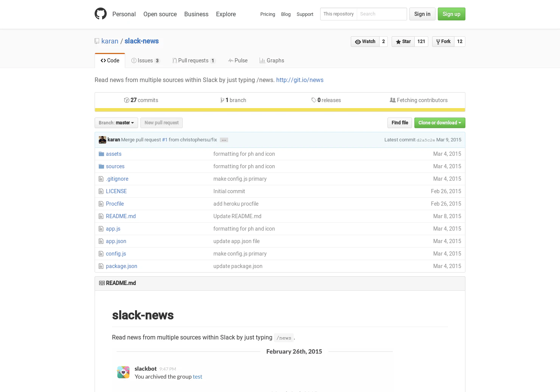Open the package.json file

tap(121, 266)
